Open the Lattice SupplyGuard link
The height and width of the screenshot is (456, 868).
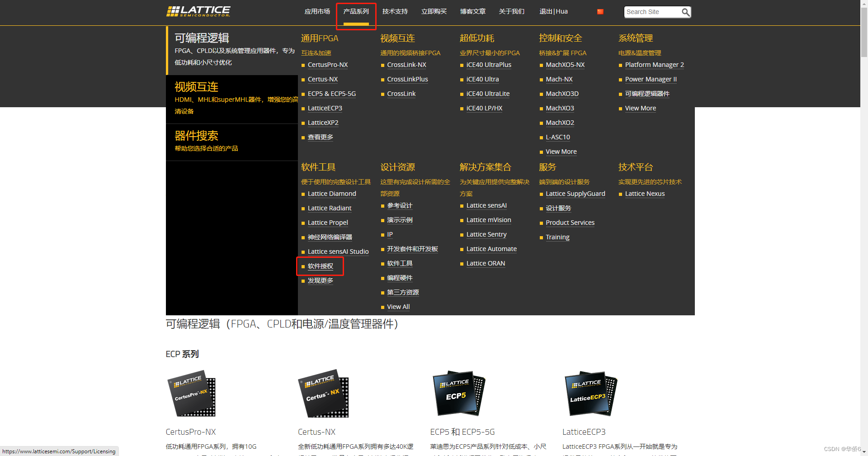(x=575, y=194)
